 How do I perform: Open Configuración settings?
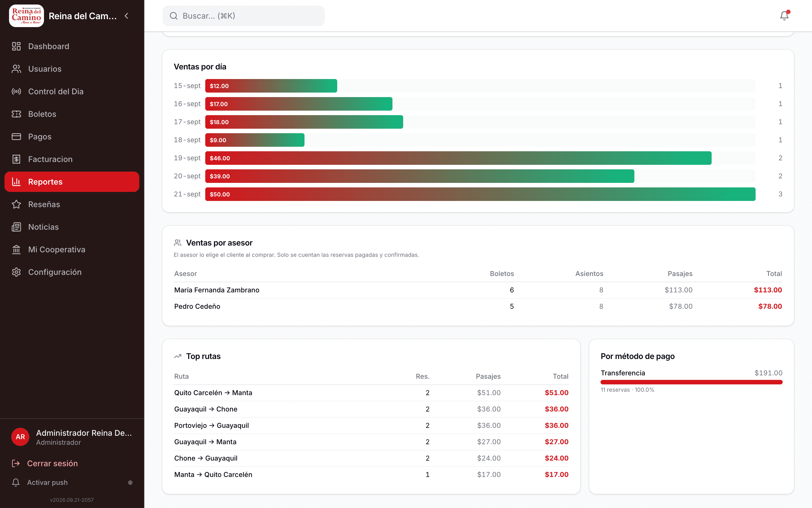pos(72,272)
